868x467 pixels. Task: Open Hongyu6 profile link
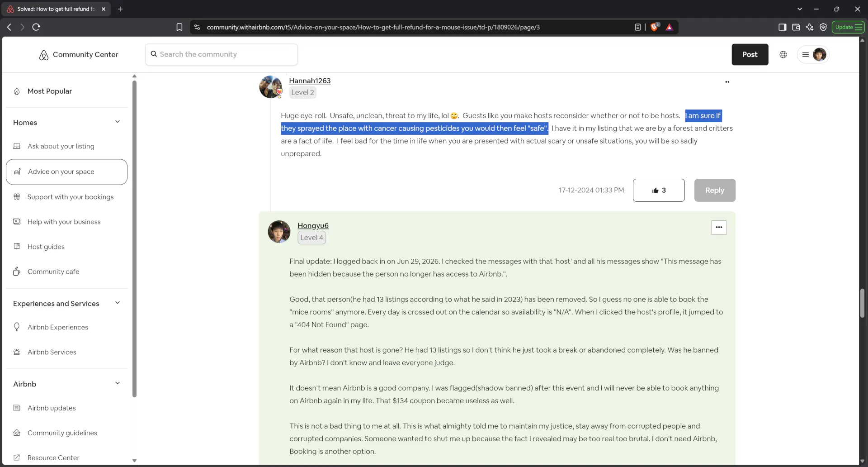(x=313, y=225)
